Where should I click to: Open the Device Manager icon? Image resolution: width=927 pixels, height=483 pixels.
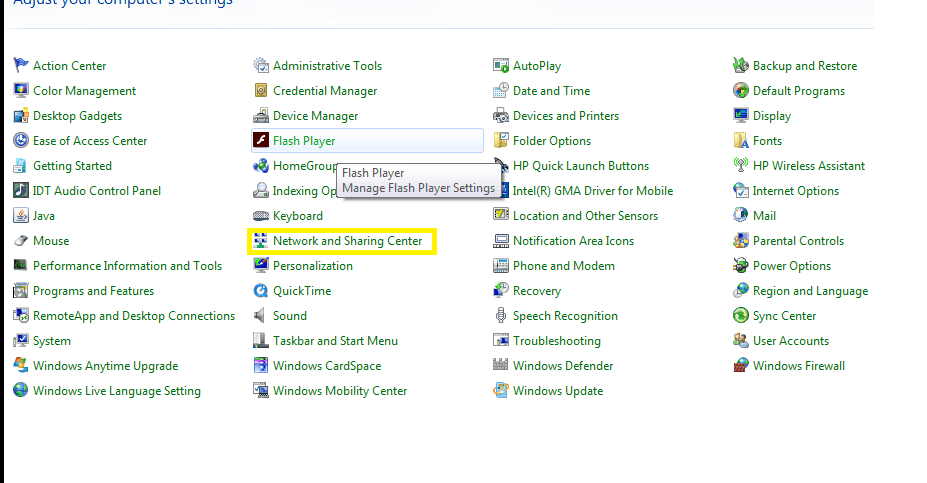coord(261,116)
